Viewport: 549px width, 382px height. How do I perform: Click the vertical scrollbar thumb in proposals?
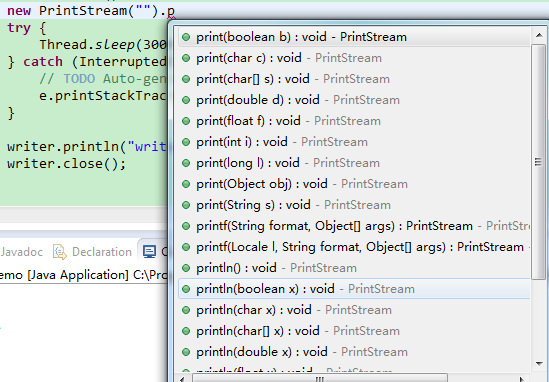click(x=538, y=162)
